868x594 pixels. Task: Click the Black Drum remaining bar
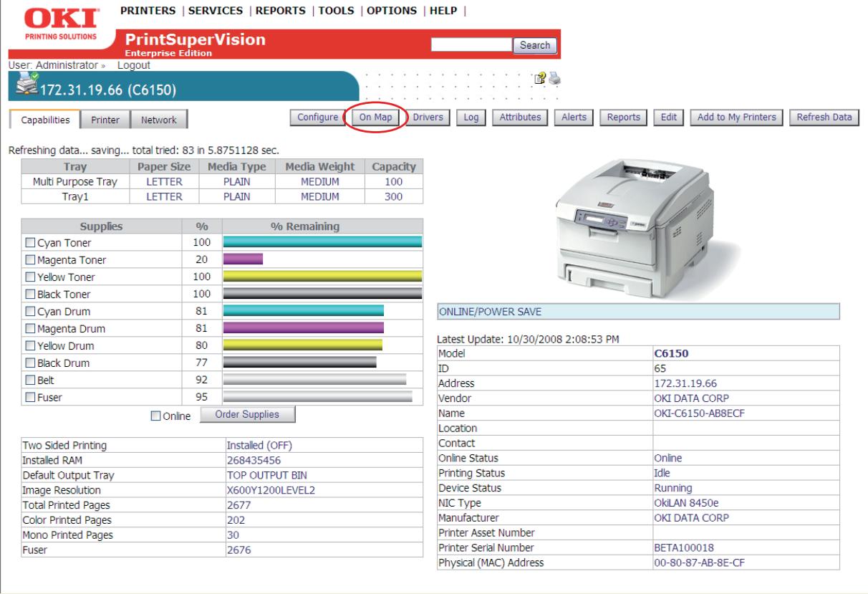[300, 363]
